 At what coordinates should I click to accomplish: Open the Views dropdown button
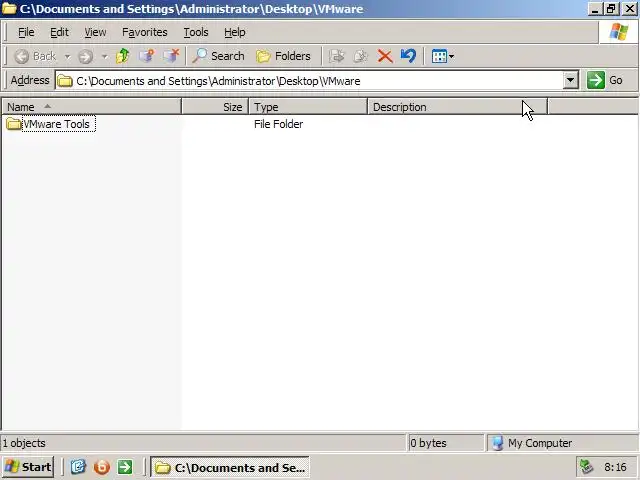(443, 56)
